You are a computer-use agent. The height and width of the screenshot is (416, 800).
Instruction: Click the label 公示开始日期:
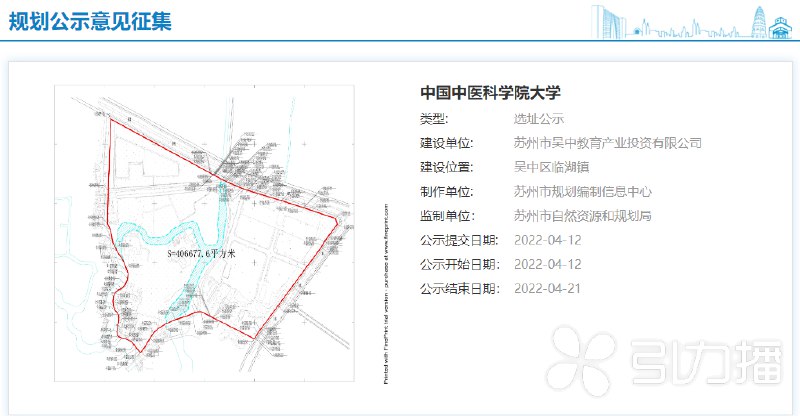(x=460, y=264)
